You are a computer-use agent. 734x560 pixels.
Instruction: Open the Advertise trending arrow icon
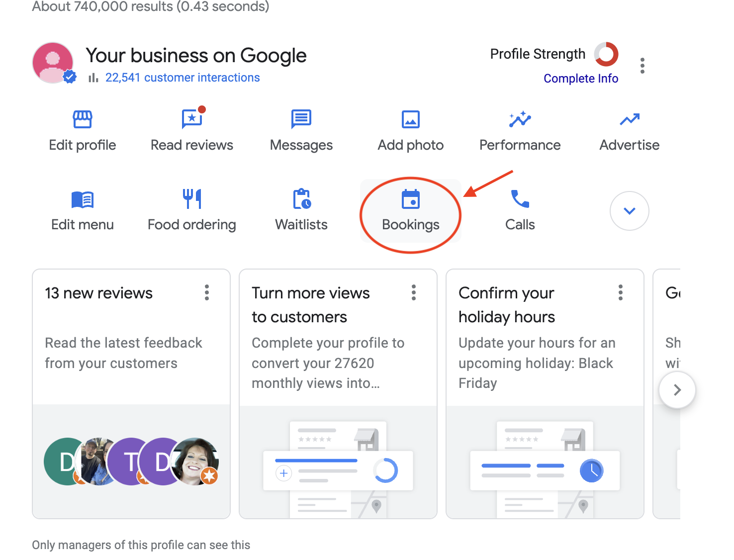click(630, 119)
